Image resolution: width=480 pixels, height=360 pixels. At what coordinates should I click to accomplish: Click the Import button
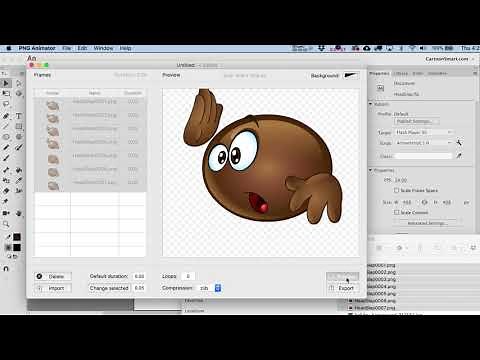(x=53, y=288)
